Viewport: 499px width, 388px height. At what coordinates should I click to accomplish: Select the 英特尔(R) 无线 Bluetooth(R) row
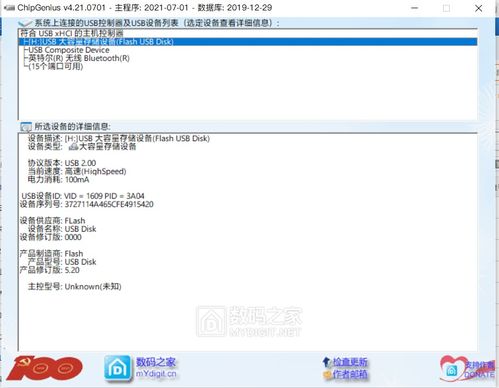(248, 58)
